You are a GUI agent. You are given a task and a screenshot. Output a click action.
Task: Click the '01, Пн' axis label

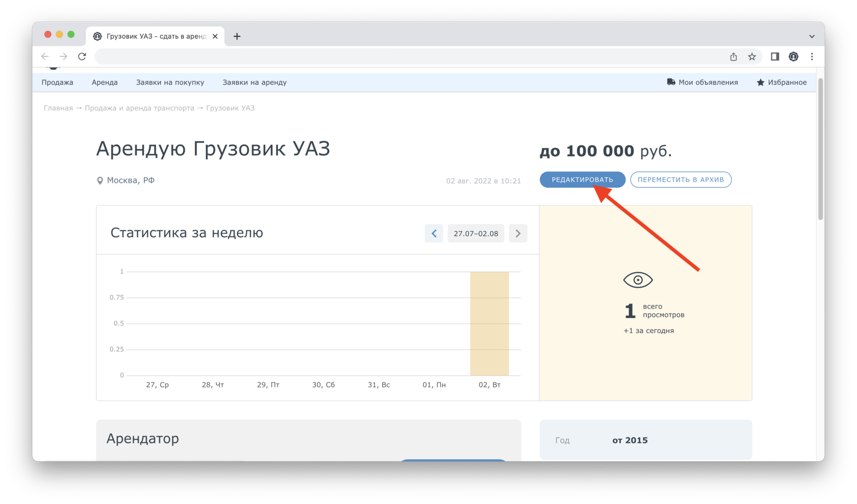[x=434, y=385]
